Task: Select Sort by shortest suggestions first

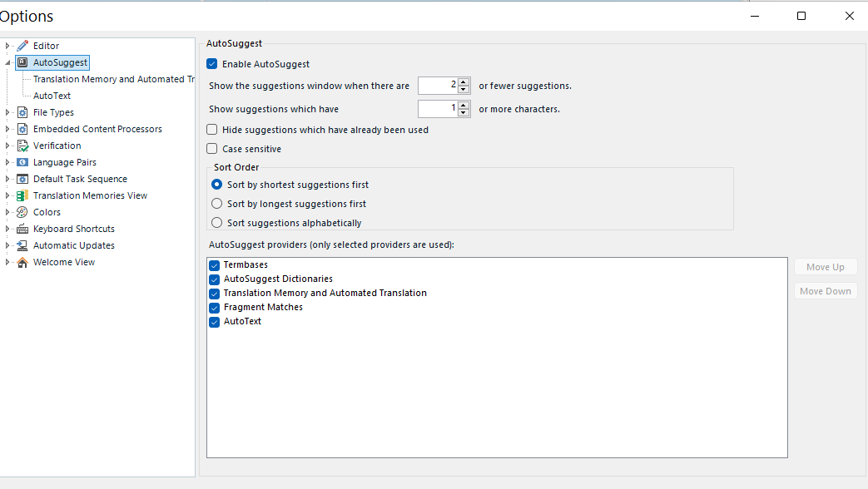Action: pyautogui.click(x=217, y=184)
